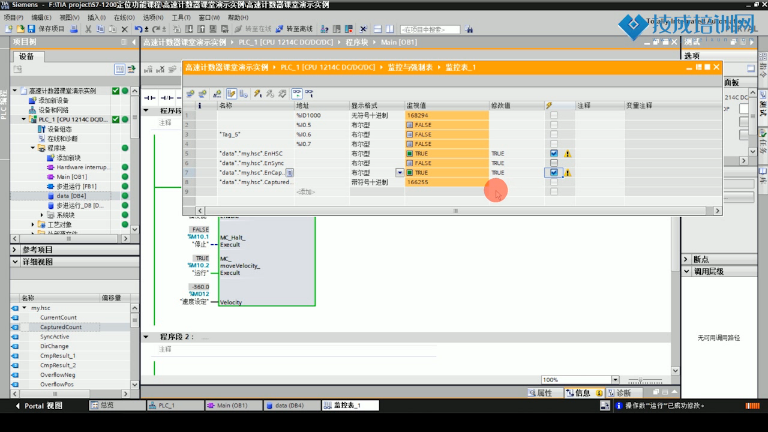Click the extended mode columns icon in watch table
The image size is (768, 432).
tap(243, 94)
